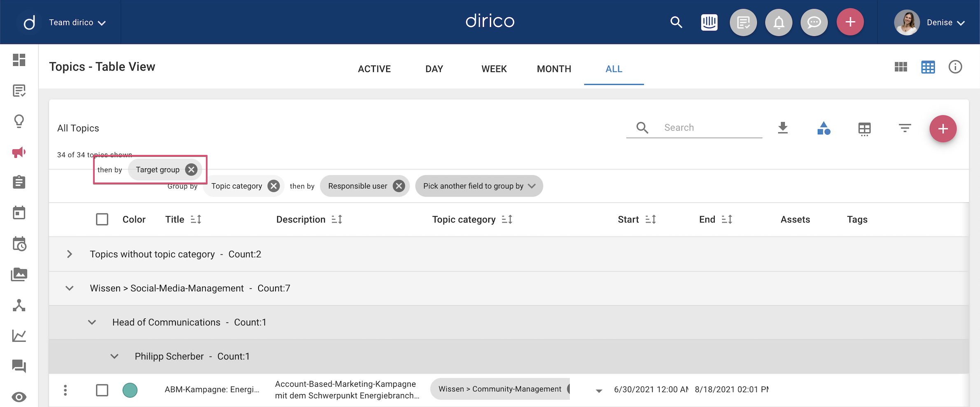
Task: Open the ideas lightbulb icon in sidebar
Action: pos(19,121)
